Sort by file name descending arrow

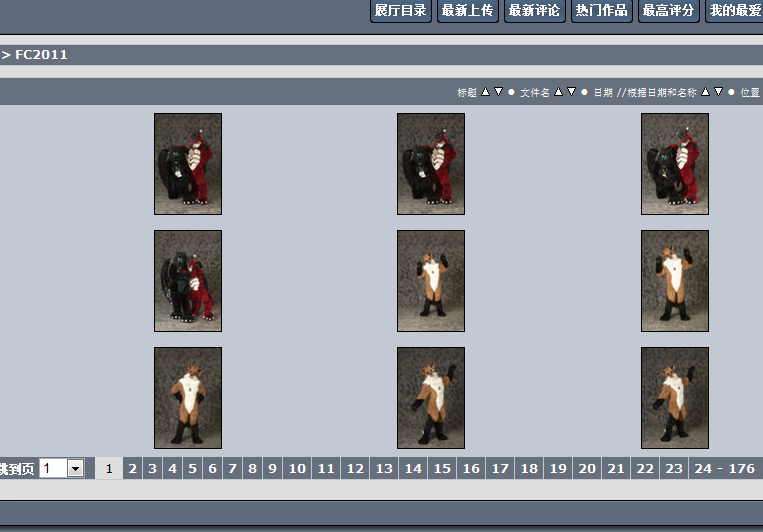[x=571, y=92]
